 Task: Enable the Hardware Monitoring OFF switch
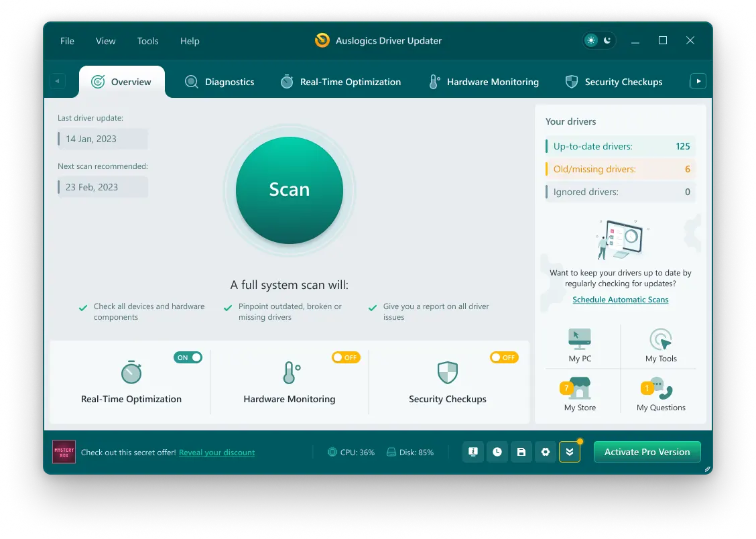[346, 357]
